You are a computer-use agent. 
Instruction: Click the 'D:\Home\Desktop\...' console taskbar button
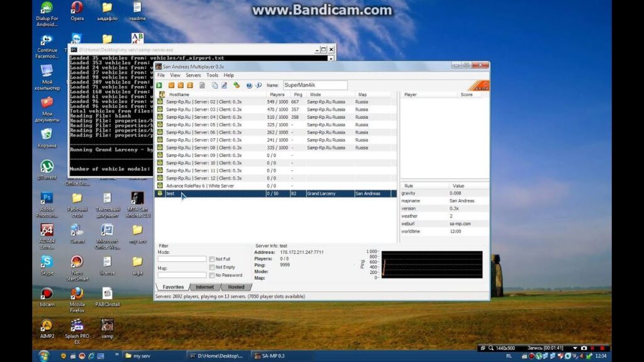(218, 356)
